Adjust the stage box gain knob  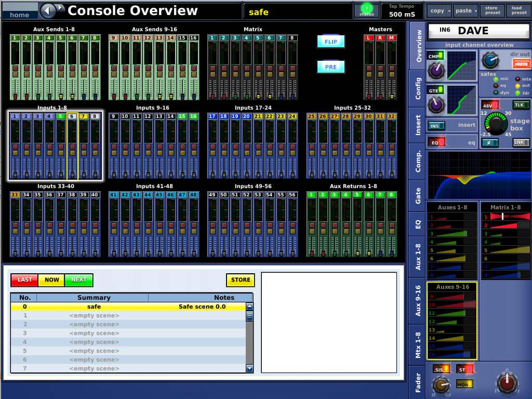click(x=496, y=123)
